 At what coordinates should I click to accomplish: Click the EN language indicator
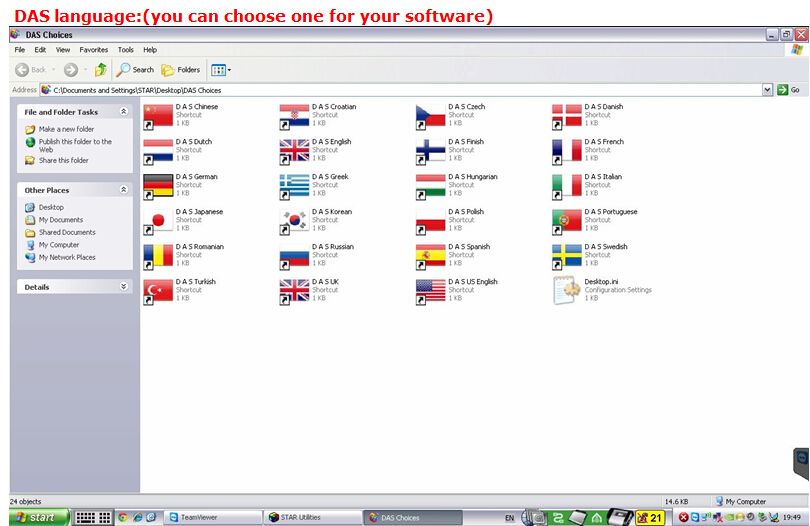509,518
